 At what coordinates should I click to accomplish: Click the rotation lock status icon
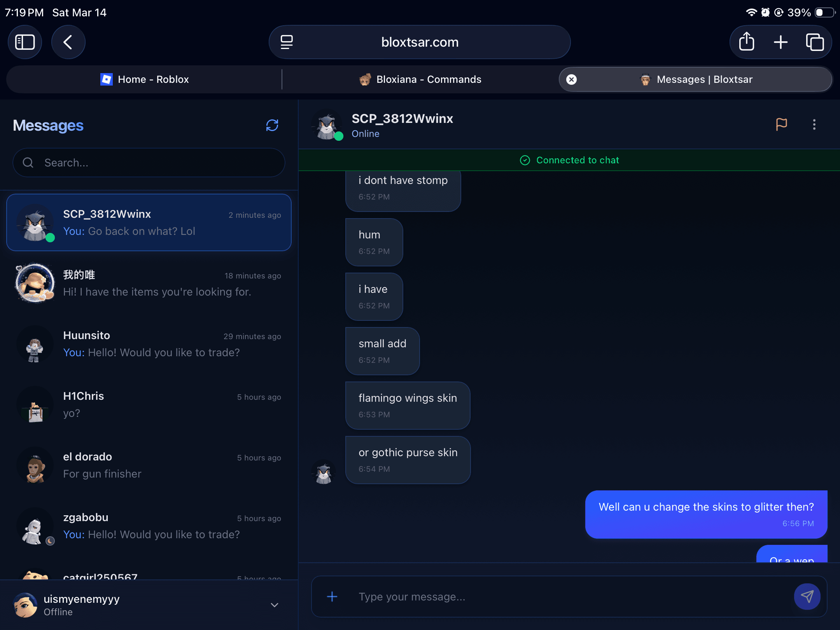pos(779,12)
